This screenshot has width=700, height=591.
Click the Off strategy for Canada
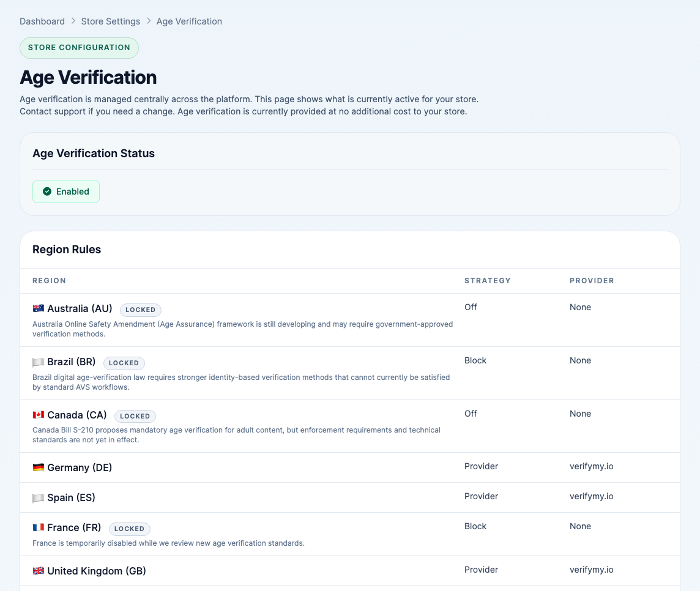click(471, 414)
